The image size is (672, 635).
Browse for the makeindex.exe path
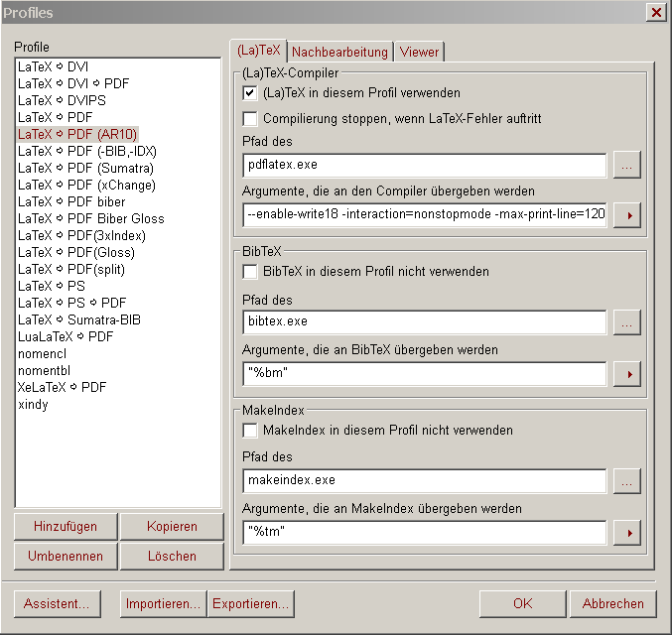(x=627, y=481)
